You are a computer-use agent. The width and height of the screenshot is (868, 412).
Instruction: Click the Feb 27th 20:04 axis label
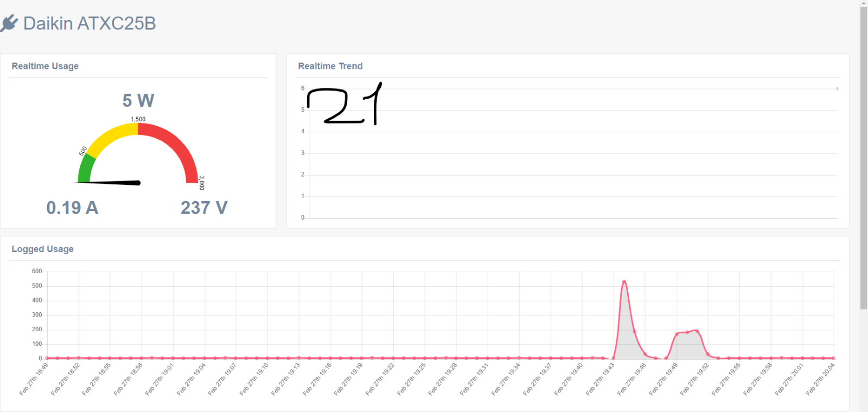(820, 379)
